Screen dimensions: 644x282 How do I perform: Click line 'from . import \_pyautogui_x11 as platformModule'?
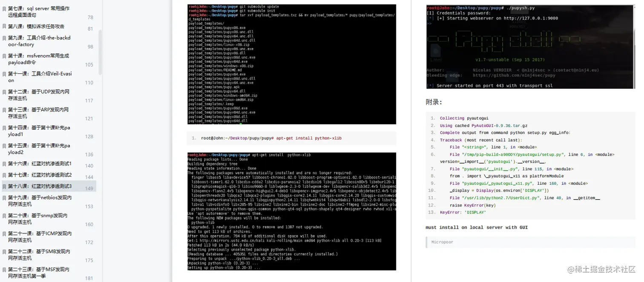(x=506, y=176)
